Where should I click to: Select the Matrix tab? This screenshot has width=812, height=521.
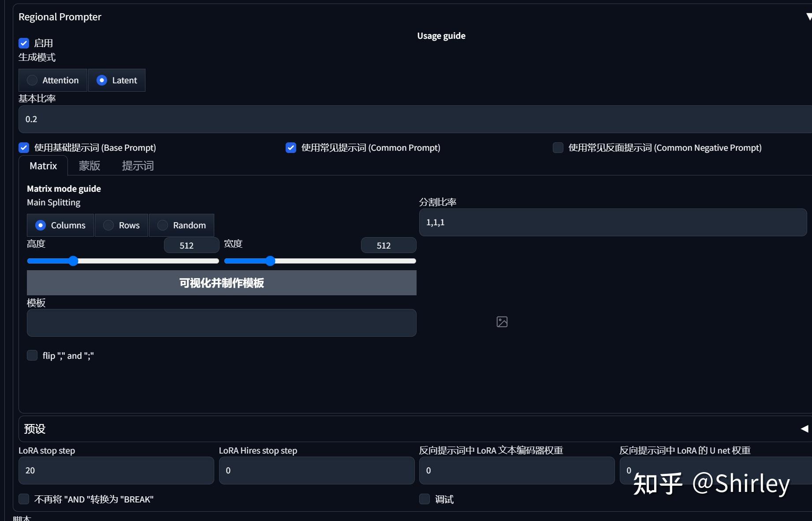pyautogui.click(x=43, y=166)
